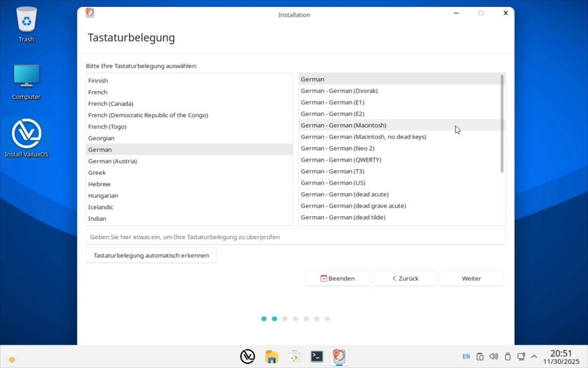Open the VailuxOS start menu in taskbar
The height and width of the screenshot is (368, 588).
[247, 356]
